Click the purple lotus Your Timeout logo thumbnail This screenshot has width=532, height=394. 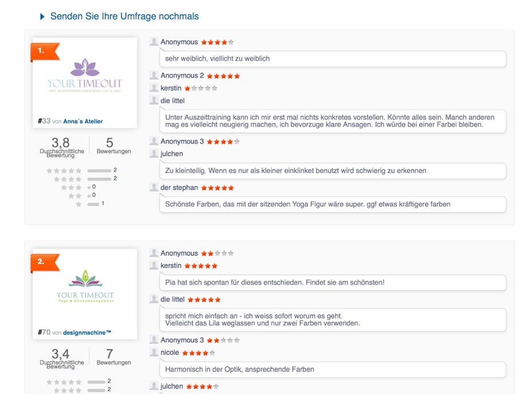pyautogui.click(x=85, y=75)
